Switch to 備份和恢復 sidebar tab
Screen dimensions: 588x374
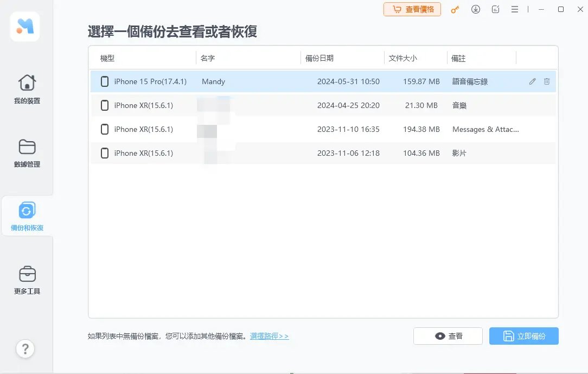[27, 216]
